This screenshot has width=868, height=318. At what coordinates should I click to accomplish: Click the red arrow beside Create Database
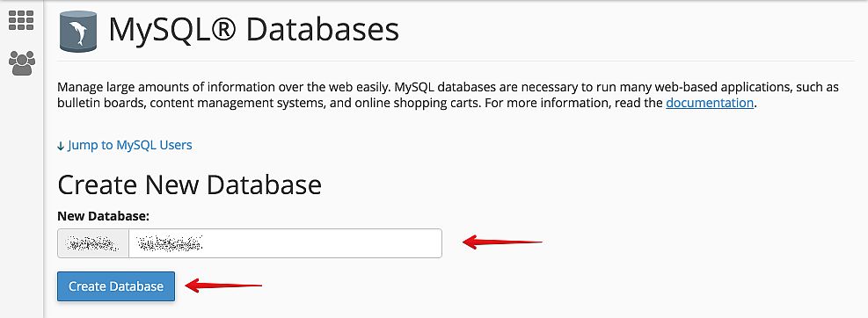click(223, 285)
